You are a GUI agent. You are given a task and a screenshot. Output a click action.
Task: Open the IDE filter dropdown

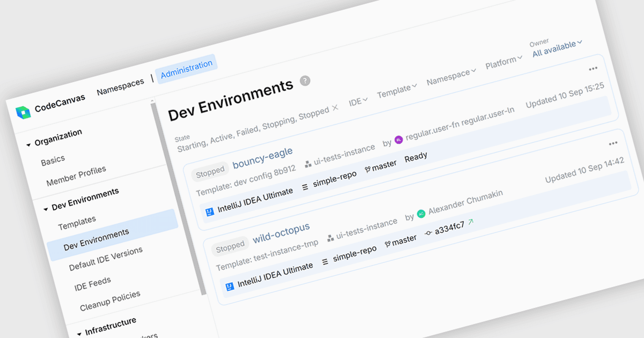[358, 101]
